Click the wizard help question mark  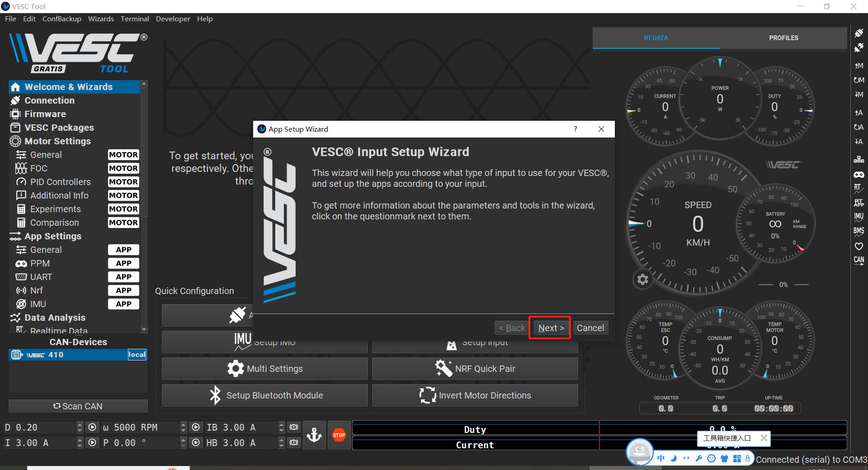(575, 129)
